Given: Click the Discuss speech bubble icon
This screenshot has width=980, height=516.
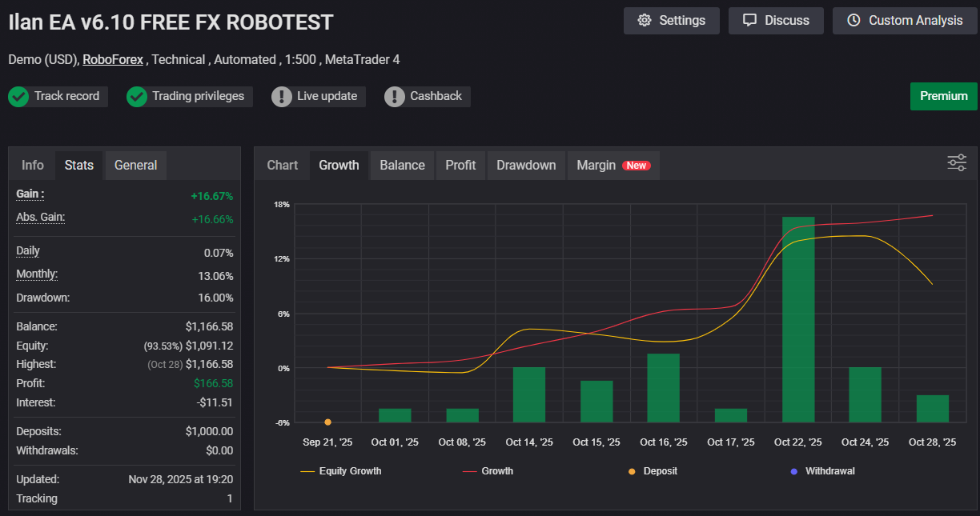Looking at the screenshot, I should point(749,21).
